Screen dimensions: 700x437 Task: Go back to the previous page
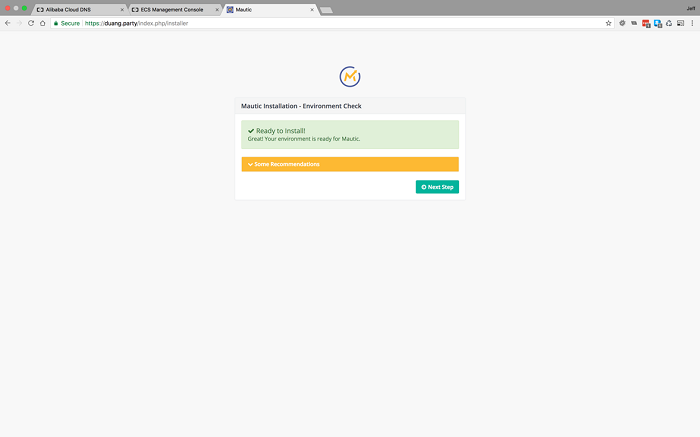tap(8, 23)
